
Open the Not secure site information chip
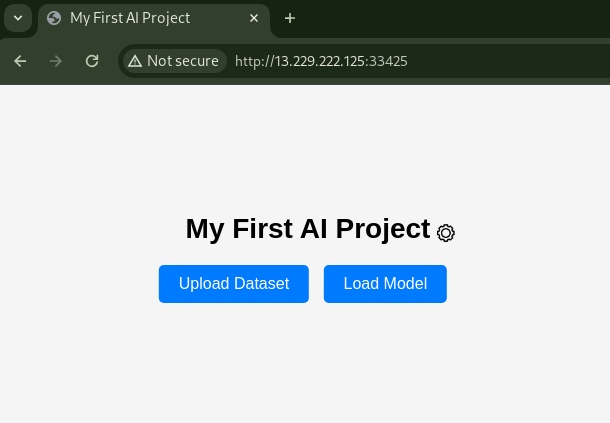(175, 61)
